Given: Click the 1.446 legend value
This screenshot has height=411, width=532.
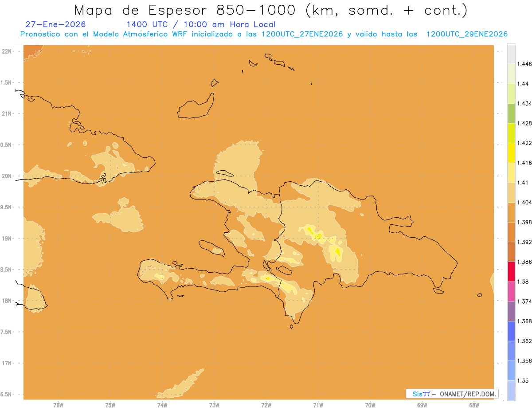Looking at the screenshot, I should (524, 64).
